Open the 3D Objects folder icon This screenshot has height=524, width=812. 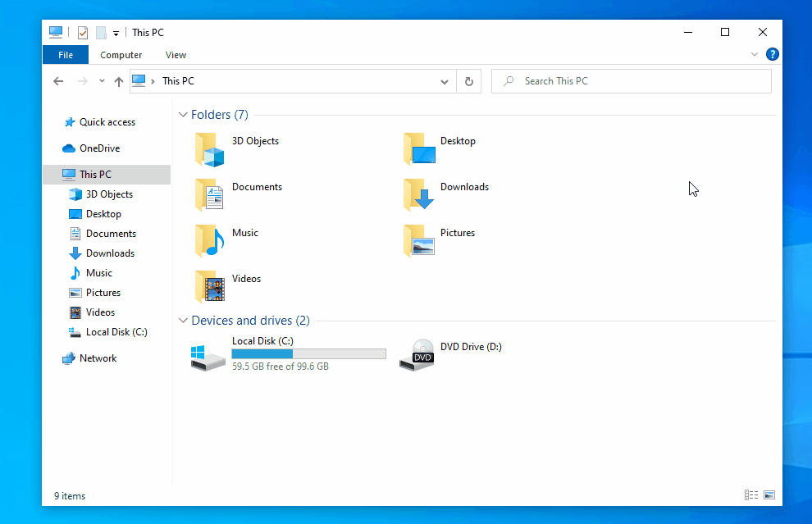pos(210,150)
